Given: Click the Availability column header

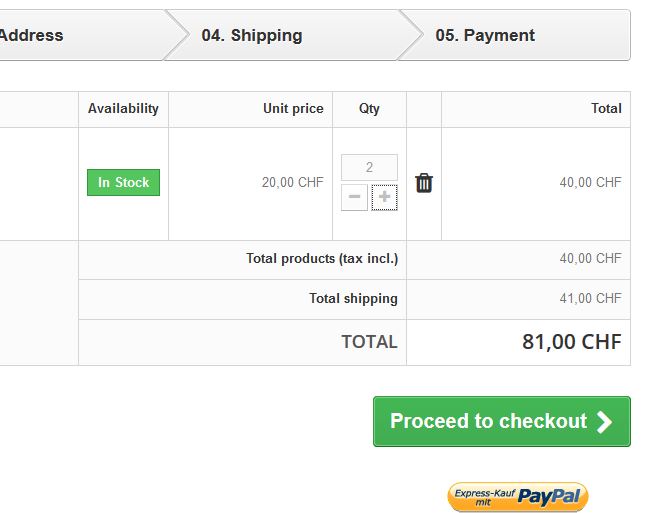Looking at the screenshot, I should (123, 109).
